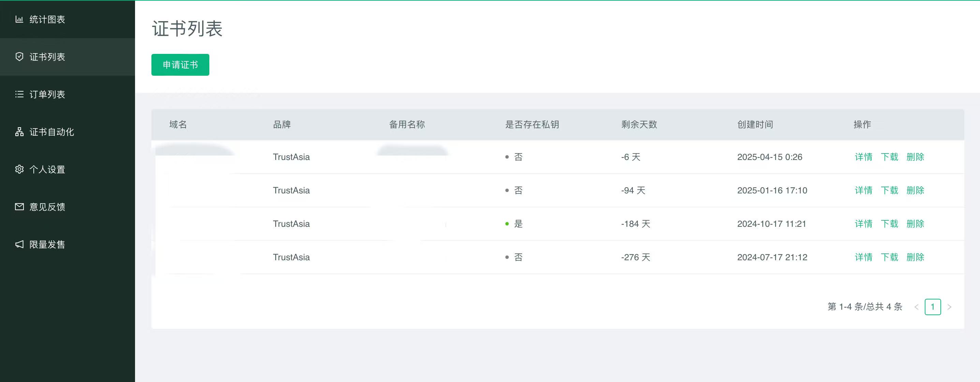Click the hierarchy icon beside 证书自动化
This screenshot has height=382, width=980.
coord(19,132)
